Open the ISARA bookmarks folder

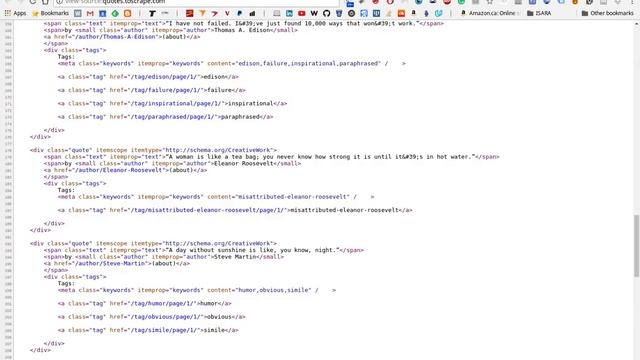(539, 13)
